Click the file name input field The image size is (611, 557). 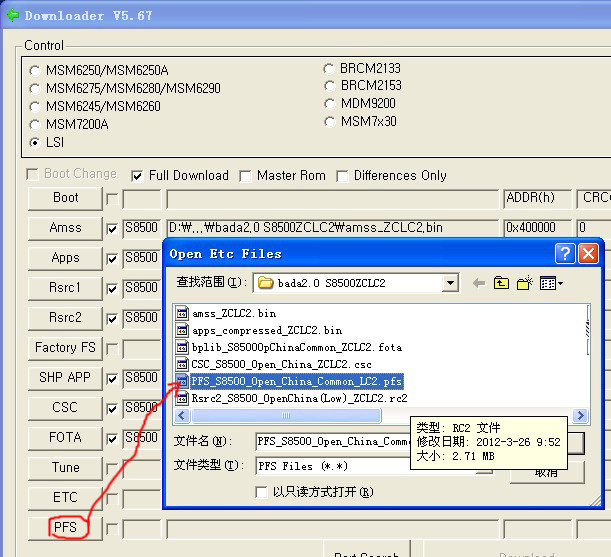click(x=333, y=442)
